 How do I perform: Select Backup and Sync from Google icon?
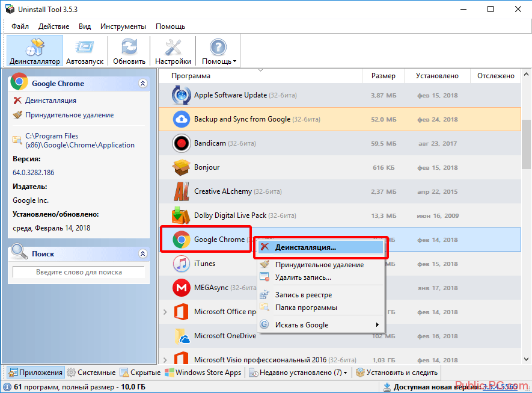[x=181, y=119]
